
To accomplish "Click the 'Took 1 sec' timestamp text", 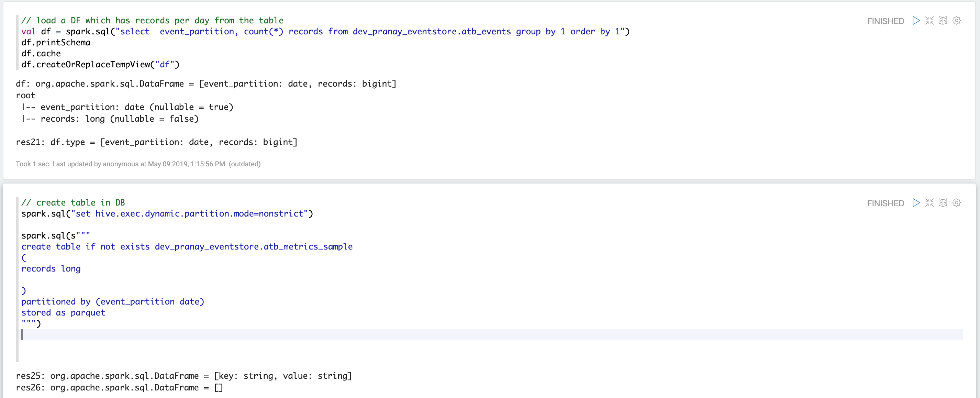I will click(138, 164).
